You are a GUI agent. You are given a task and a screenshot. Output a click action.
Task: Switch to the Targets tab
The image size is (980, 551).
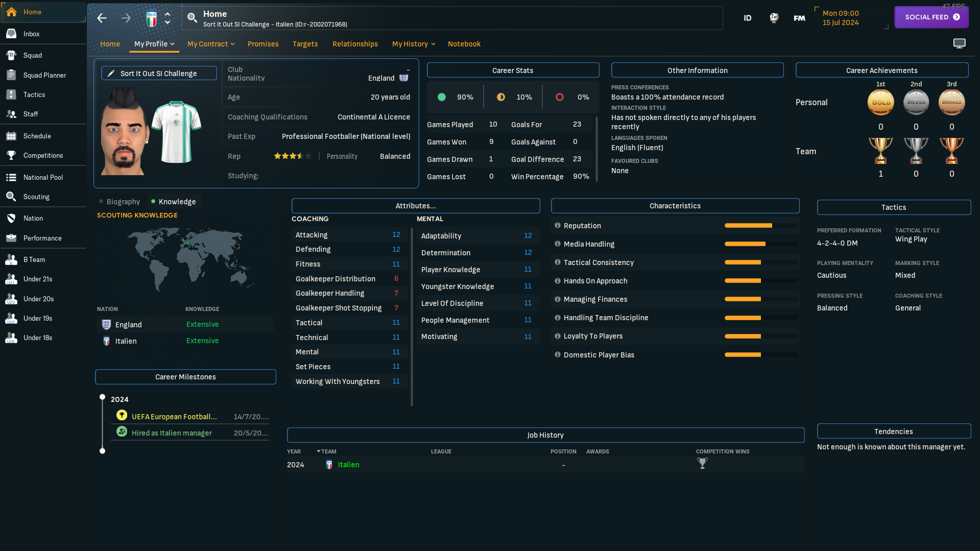(x=305, y=44)
